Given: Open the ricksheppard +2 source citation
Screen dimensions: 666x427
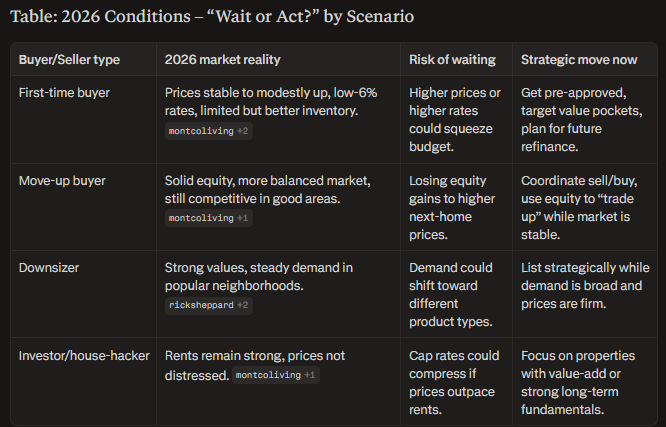Looking at the screenshot, I should [x=207, y=305].
